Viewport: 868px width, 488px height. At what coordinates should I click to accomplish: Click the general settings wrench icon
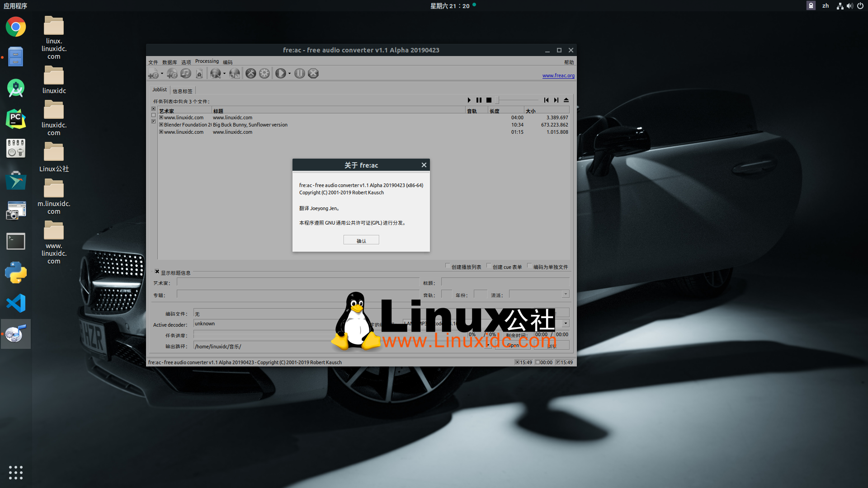click(x=251, y=73)
